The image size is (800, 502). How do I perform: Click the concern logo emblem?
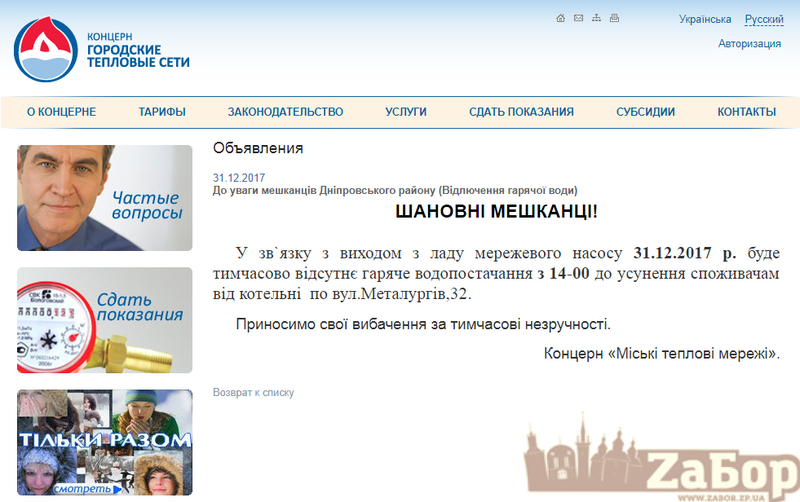(46, 49)
